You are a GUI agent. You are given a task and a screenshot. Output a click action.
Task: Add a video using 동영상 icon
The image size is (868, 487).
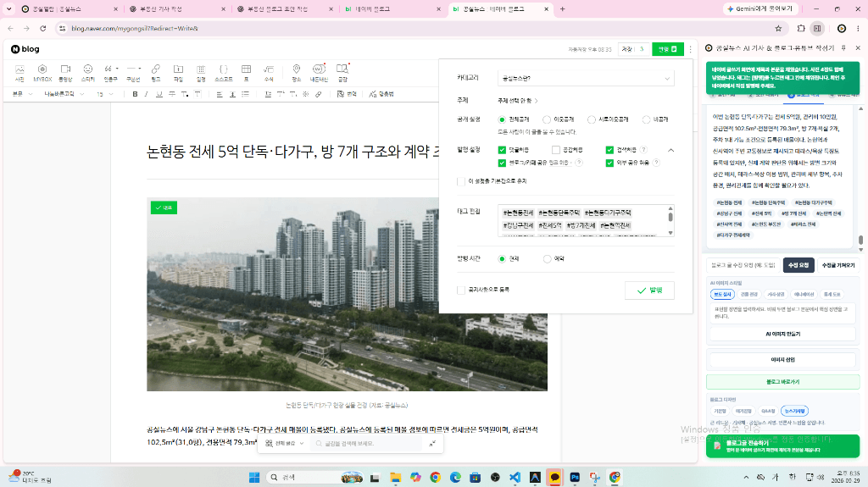tap(65, 73)
